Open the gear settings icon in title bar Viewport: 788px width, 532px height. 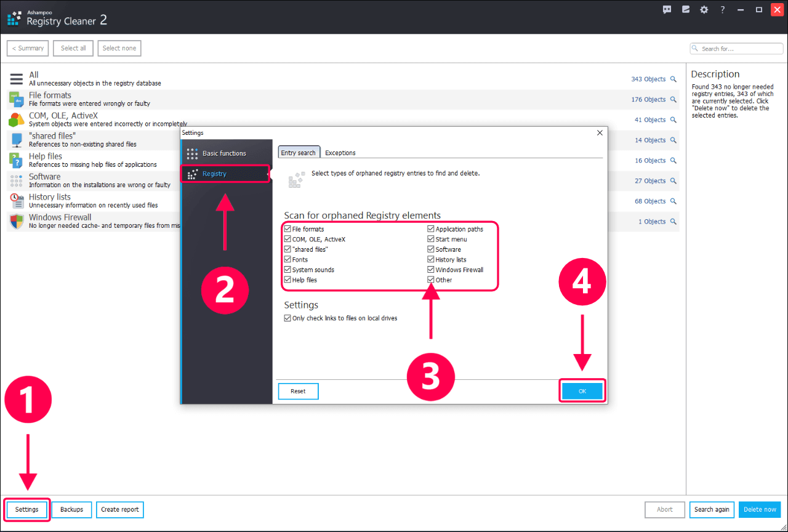(704, 10)
